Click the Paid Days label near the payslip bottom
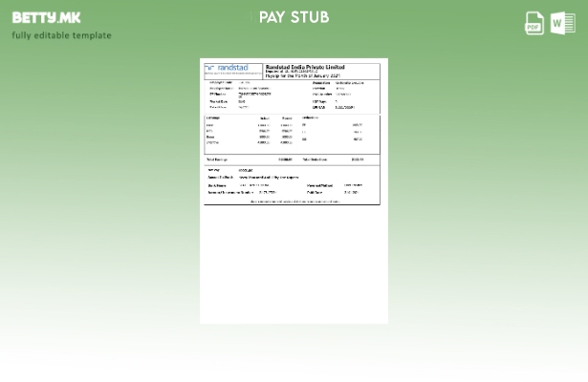 [315, 192]
